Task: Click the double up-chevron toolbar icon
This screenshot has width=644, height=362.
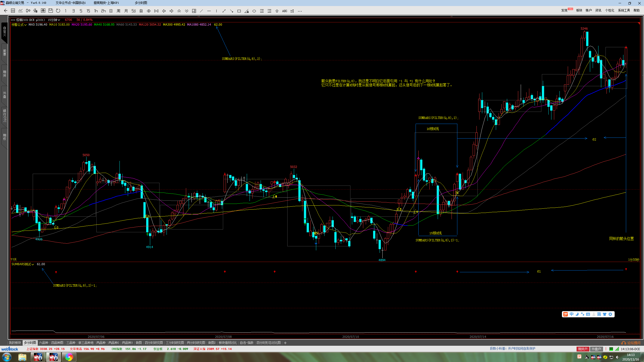Action: click(179, 11)
